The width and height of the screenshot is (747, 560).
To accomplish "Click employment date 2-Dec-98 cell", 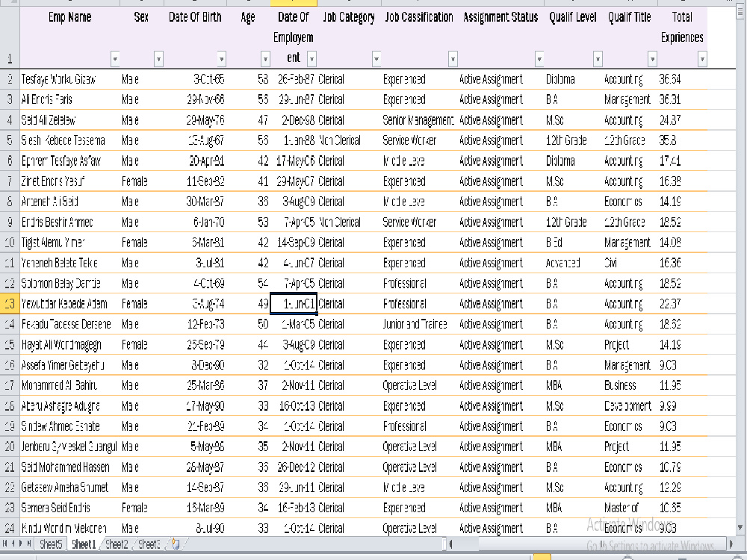I will (x=294, y=120).
